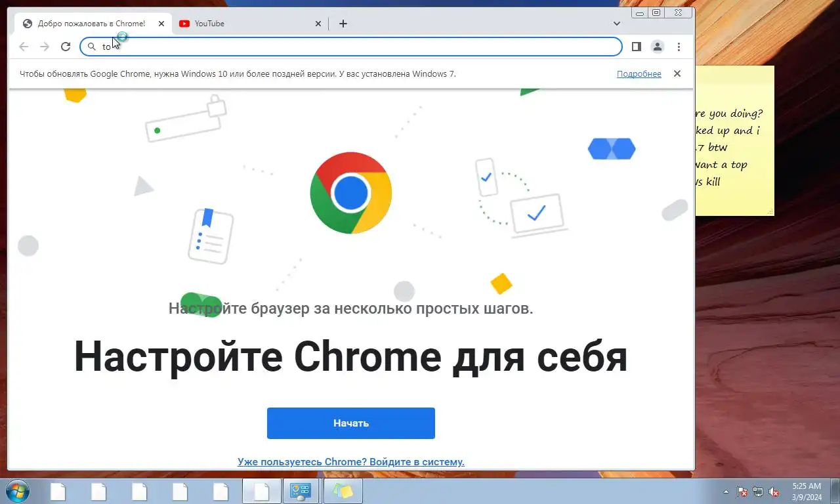This screenshot has height=504, width=840.
Task: Reload the current Chrome page
Action: pyautogui.click(x=66, y=47)
